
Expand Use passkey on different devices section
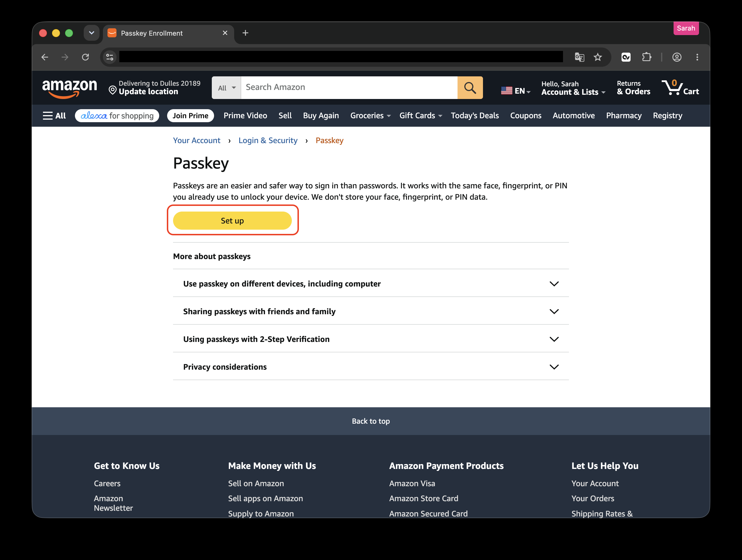click(371, 283)
